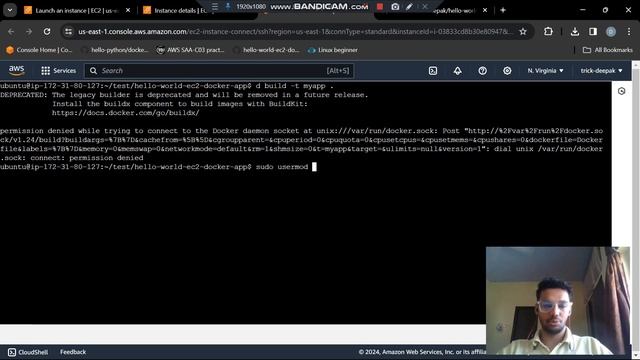Open the All Bookmarks folder
The width and height of the screenshot is (640, 360).
[608, 50]
